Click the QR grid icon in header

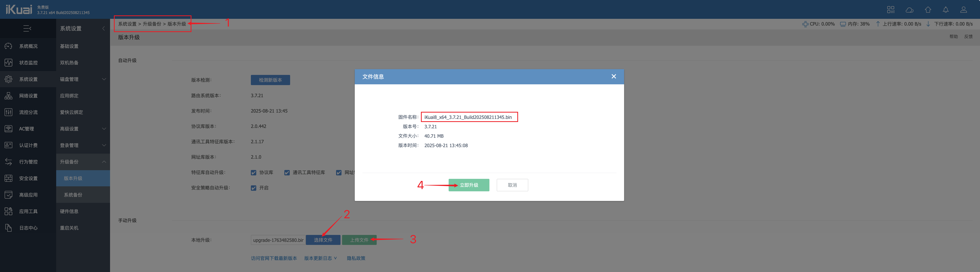click(891, 10)
